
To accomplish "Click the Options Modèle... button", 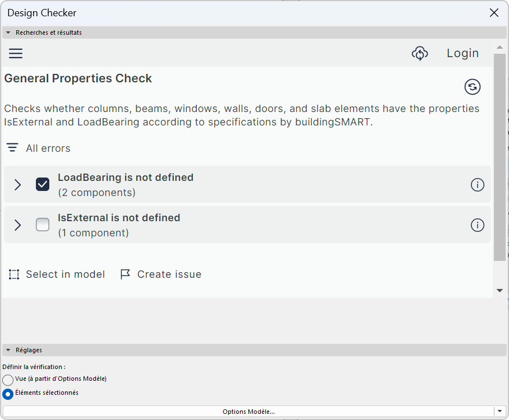I will click(248, 412).
